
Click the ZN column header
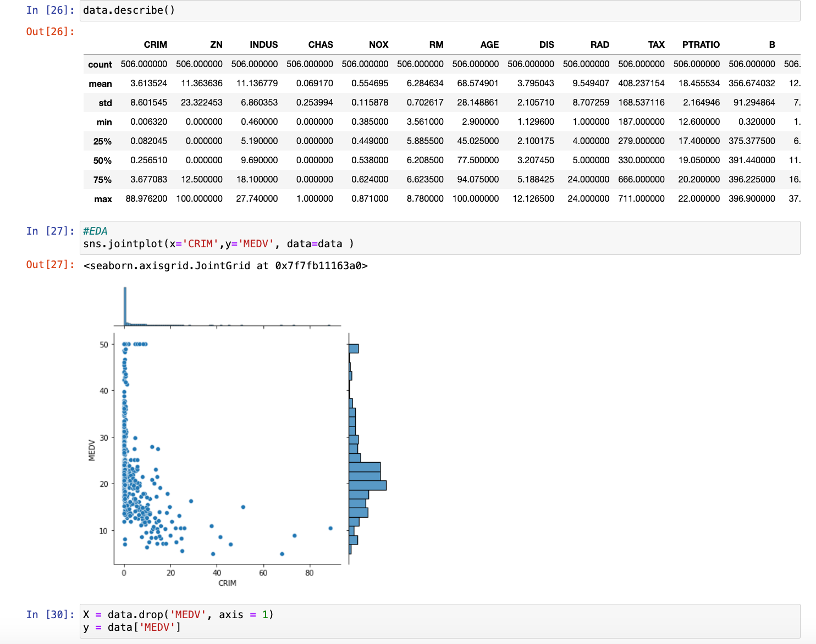pos(216,45)
